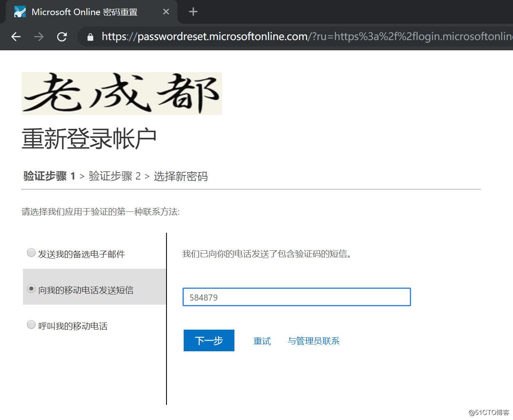Click the verification code field showing 584879

tap(297, 297)
